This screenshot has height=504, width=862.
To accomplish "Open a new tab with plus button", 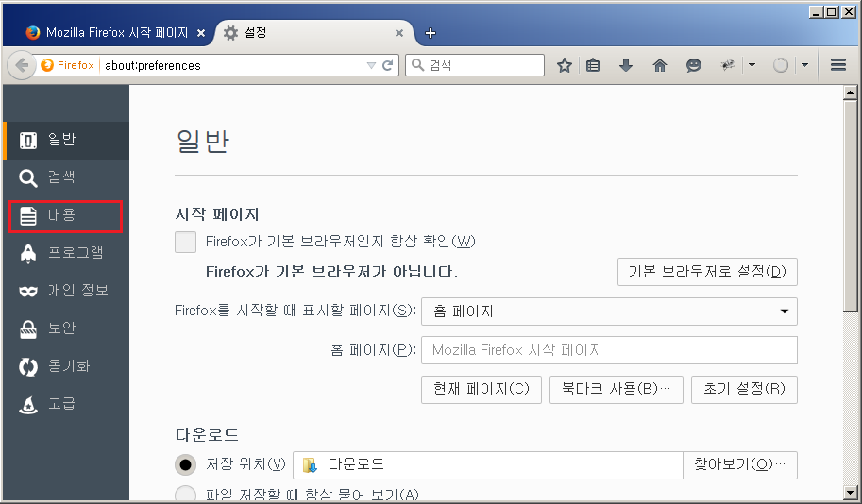I will pos(431,33).
